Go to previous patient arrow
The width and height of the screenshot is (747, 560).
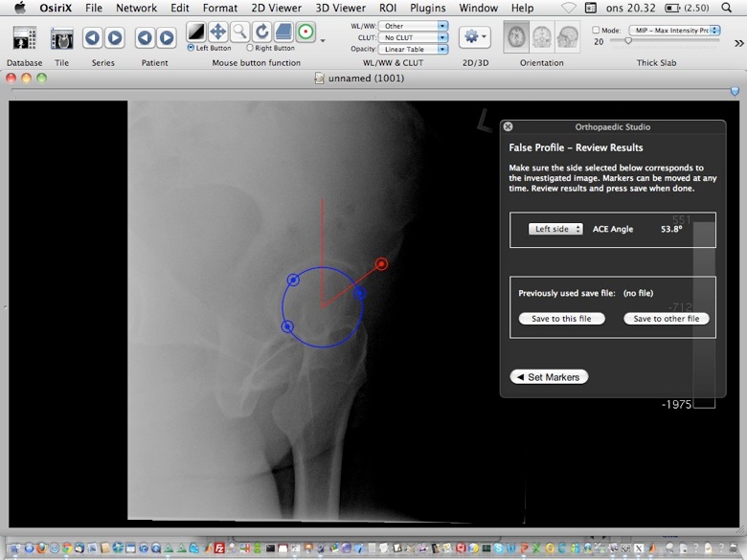pos(145,37)
